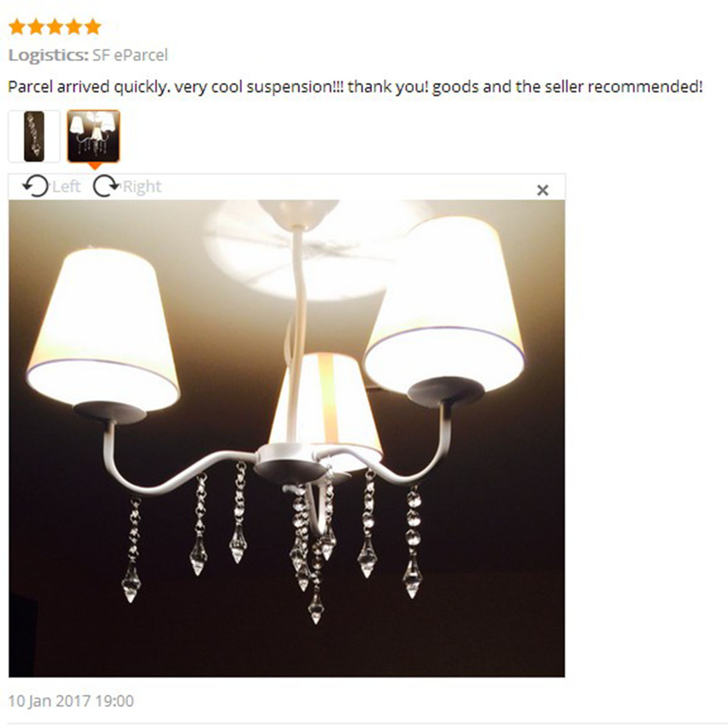Open the crystal pendant review thumbnail
This screenshot has height=728, width=728.
34,136
